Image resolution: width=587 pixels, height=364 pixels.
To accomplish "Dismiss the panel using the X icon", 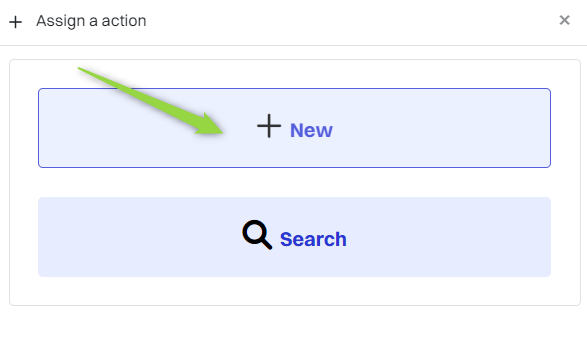I will point(564,20).
